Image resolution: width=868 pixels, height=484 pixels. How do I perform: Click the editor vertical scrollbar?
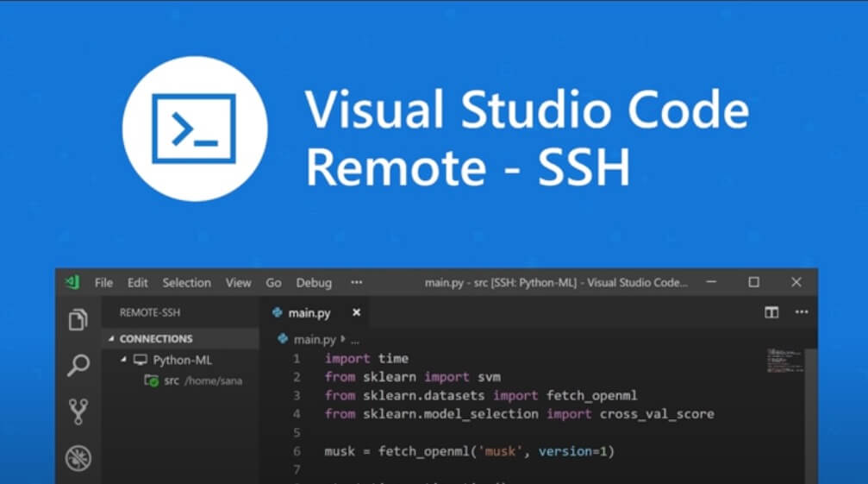811,415
